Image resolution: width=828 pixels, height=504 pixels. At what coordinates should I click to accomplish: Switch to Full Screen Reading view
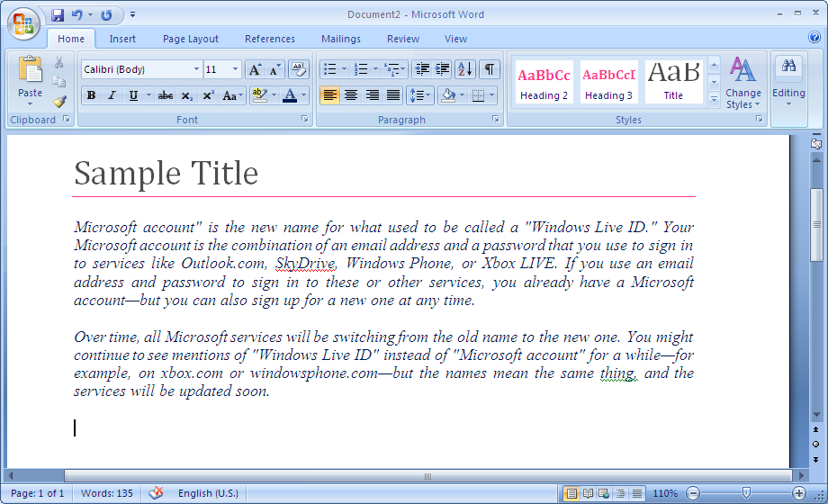tap(588, 493)
